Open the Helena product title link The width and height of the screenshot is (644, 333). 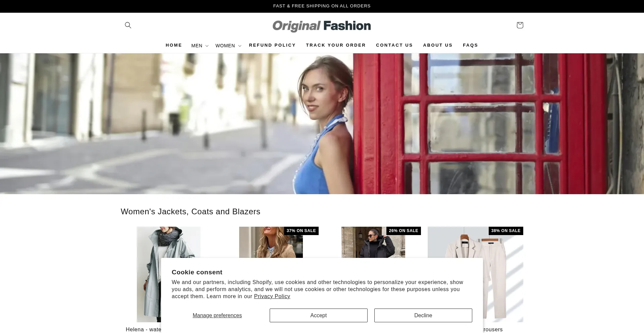144,330
